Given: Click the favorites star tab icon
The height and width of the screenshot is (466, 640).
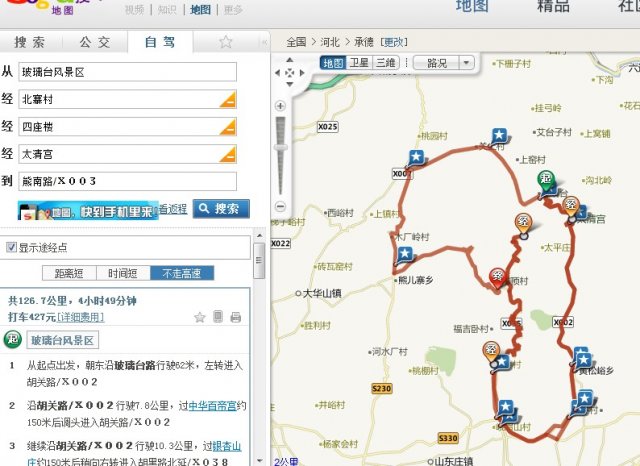Looking at the screenshot, I should click(226, 42).
